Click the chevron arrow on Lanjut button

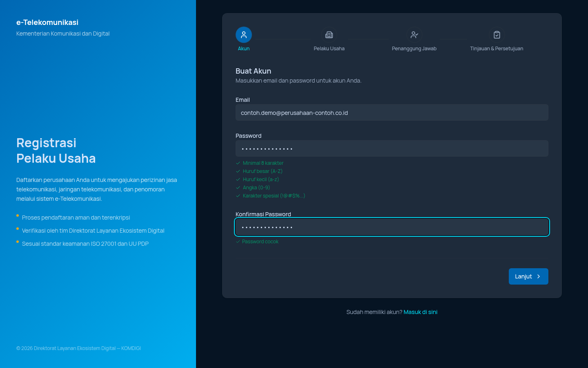point(539,276)
